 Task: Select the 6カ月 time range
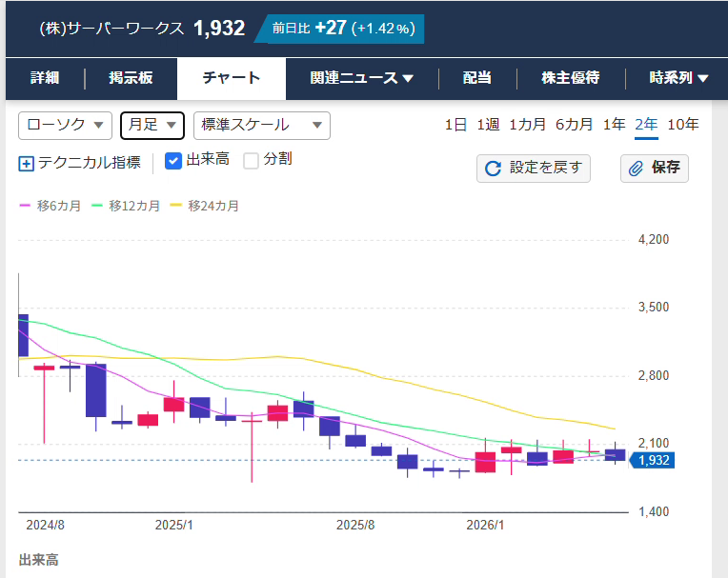coord(575,125)
